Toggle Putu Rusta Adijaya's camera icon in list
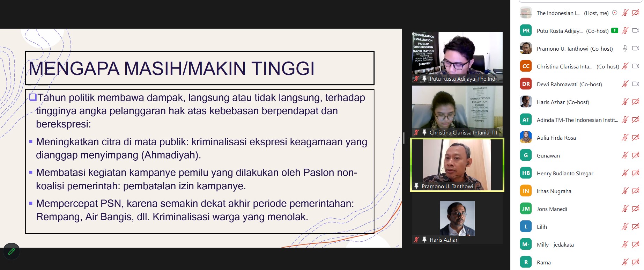 coord(636,30)
